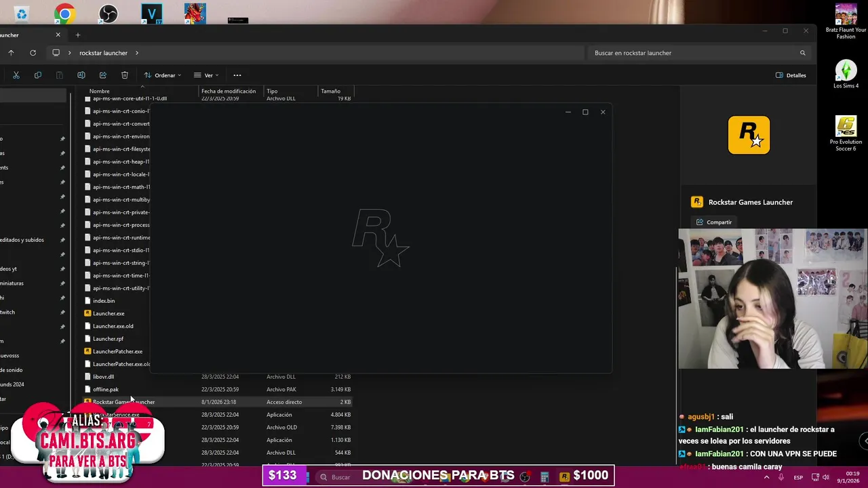
Task: Click the Rockstar logo thumbnail in details pane
Action: [x=749, y=135]
